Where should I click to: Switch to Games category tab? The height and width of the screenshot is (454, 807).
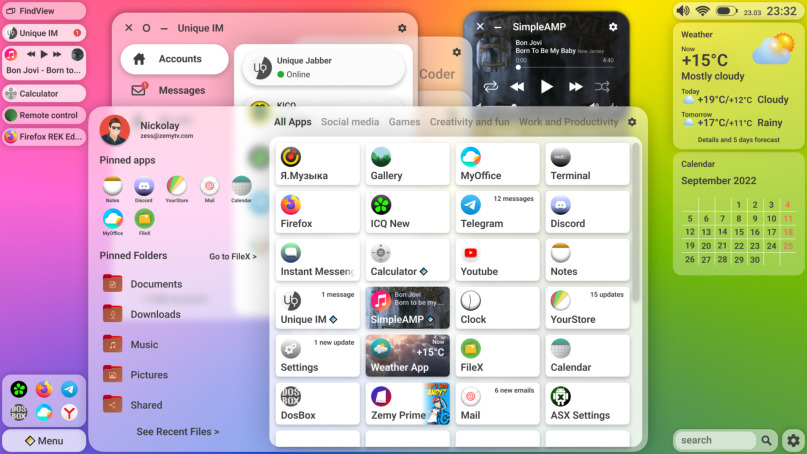point(404,122)
